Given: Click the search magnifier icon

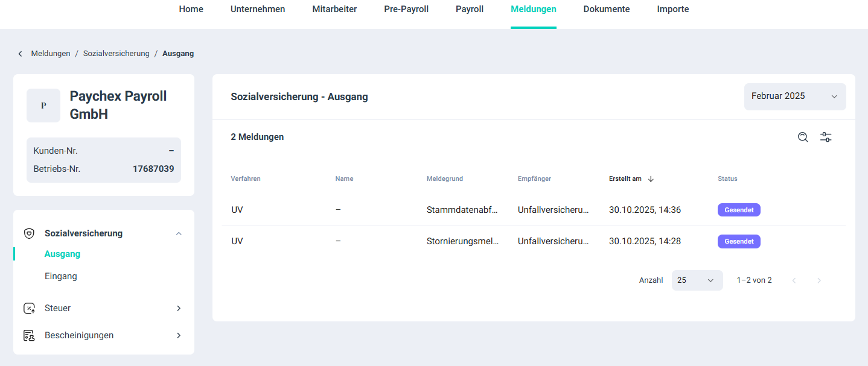Looking at the screenshot, I should (803, 137).
